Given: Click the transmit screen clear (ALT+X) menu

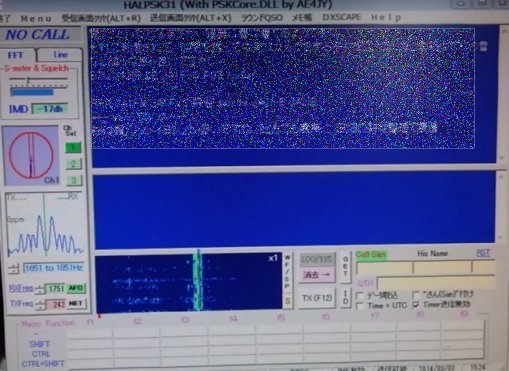Looking at the screenshot, I should point(190,18).
